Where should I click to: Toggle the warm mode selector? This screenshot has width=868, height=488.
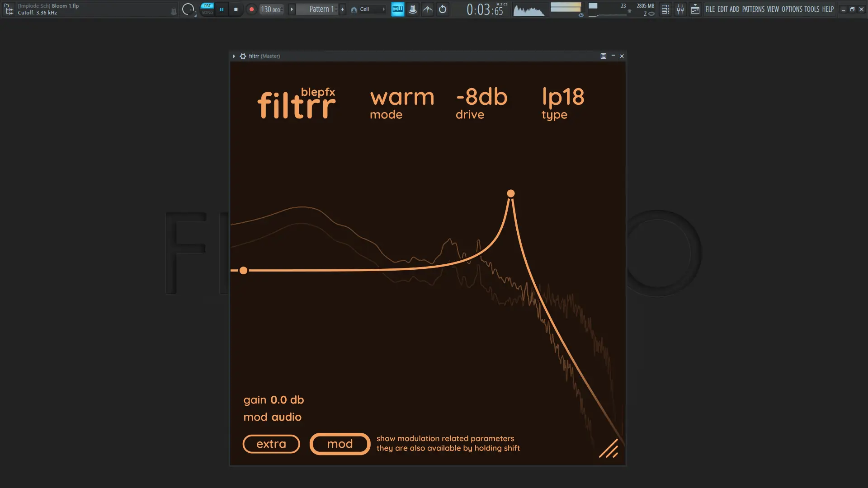401,98
